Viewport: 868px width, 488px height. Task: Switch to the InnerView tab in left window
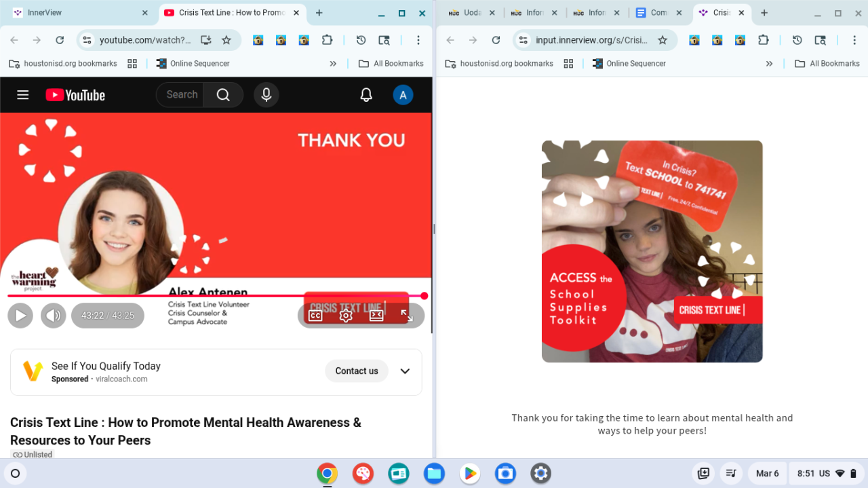(80, 13)
